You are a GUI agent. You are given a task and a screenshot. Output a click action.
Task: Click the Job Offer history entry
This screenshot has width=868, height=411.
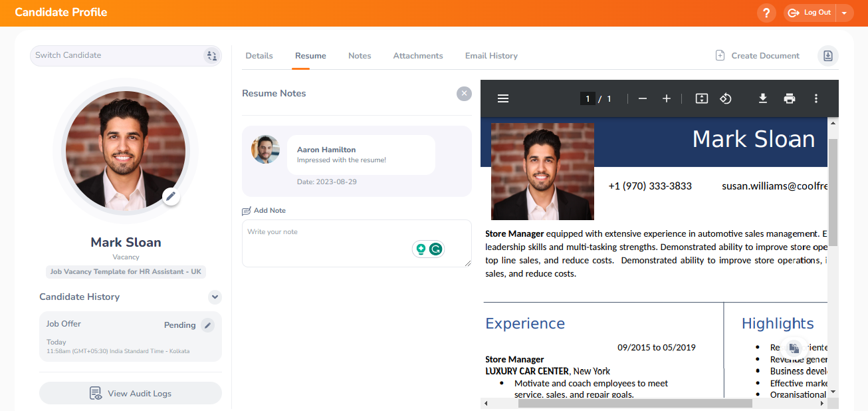[x=130, y=337]
